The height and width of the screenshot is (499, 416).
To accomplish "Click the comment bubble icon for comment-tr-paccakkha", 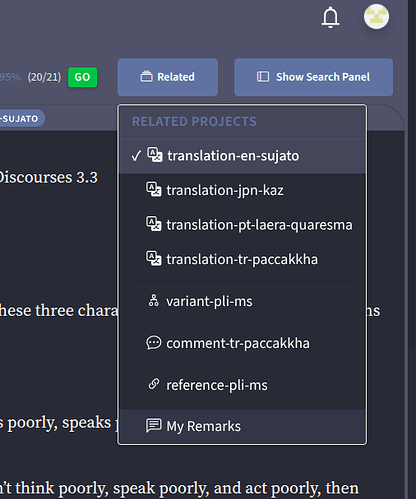I will [x=154, y=343].
